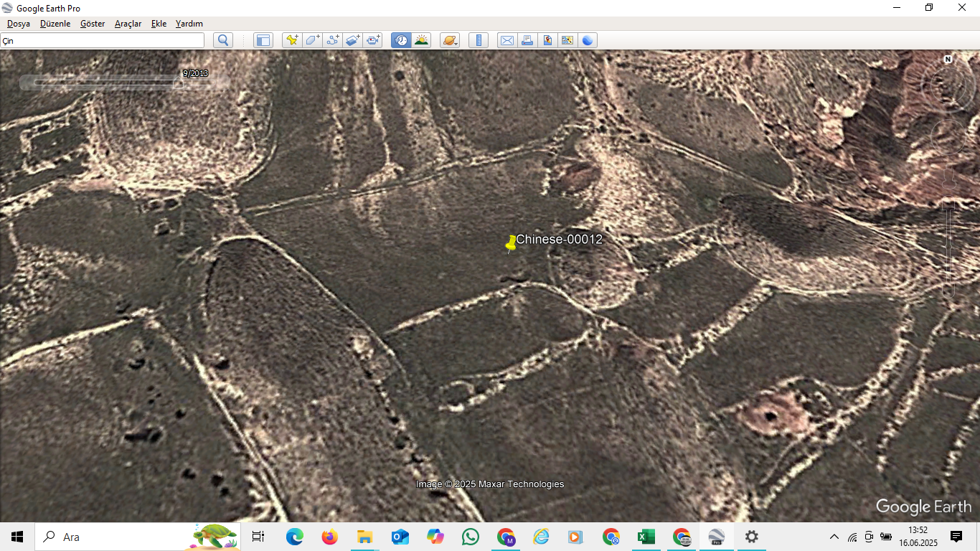Open Excel from the taskbar
This screenshot has width=980, height=551.
point(646,537)
